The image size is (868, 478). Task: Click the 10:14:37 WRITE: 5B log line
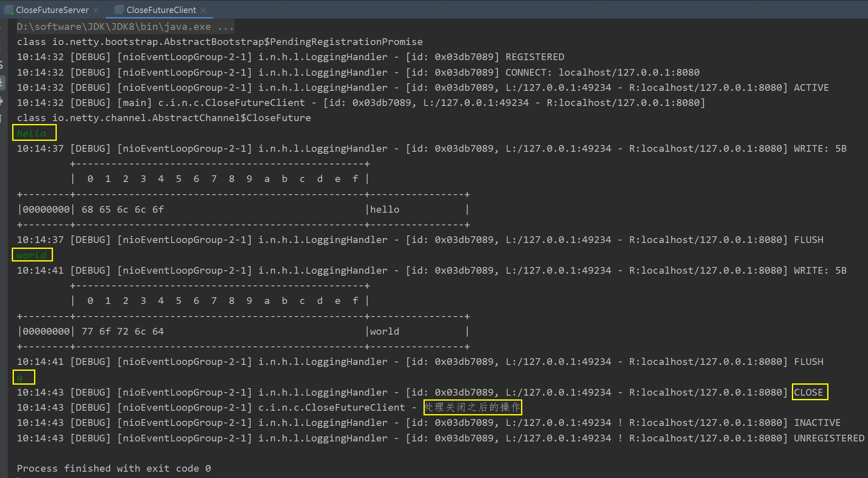[x=432, y=148]
